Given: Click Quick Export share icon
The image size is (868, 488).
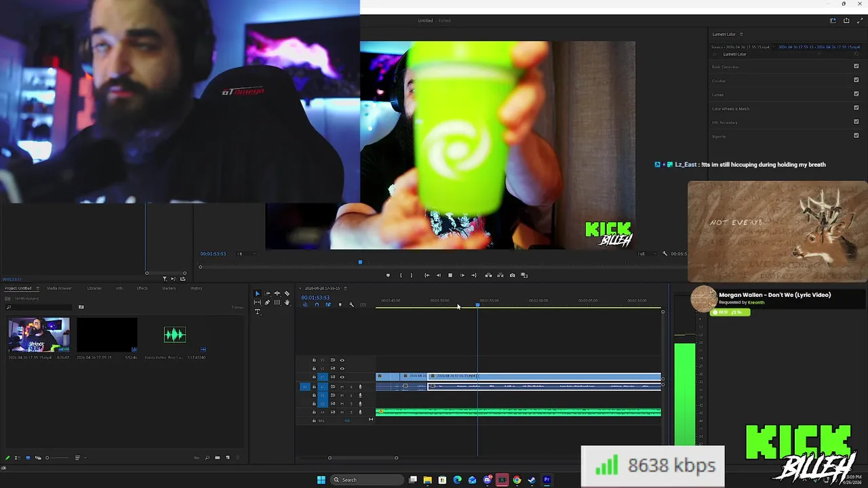Looking at the screenshot, I should point(846,20).
